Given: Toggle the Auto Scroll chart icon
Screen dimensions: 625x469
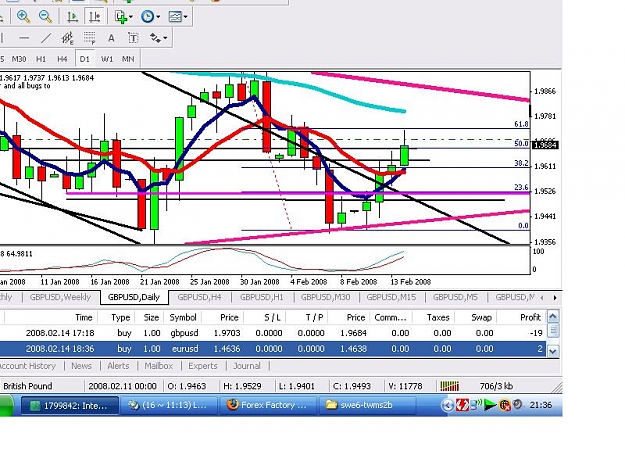Looking at the screenshot, I should tap(73, 16).
